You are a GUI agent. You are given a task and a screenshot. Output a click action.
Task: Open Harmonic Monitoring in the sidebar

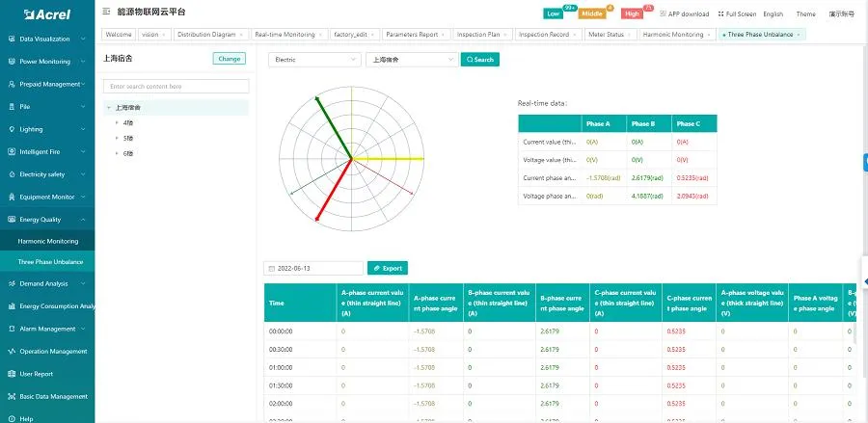coord(48,241)
